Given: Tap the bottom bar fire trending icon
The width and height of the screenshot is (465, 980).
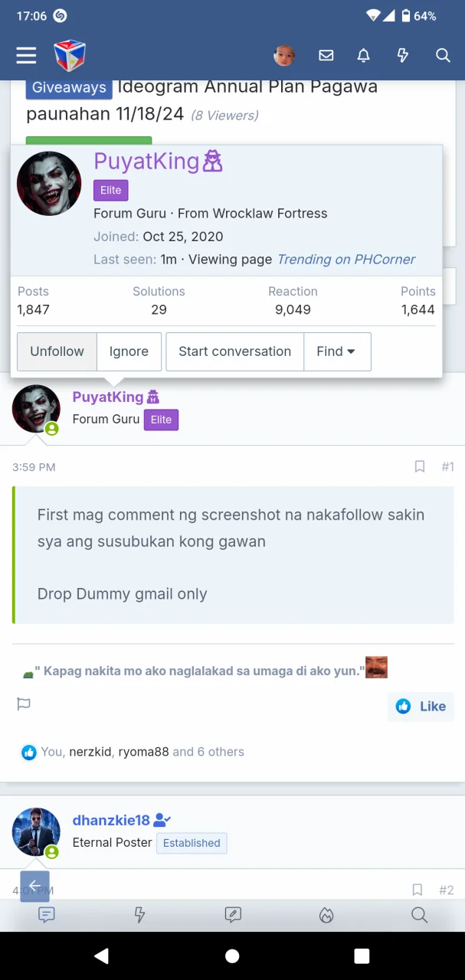Looking at the screenshot, I should pos(326,915).
